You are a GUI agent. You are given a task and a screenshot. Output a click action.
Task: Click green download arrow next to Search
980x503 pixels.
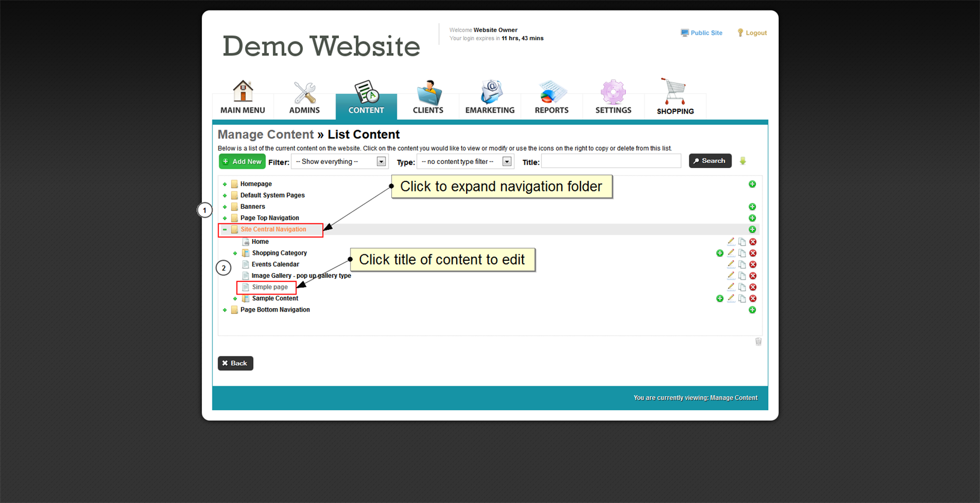743,161
